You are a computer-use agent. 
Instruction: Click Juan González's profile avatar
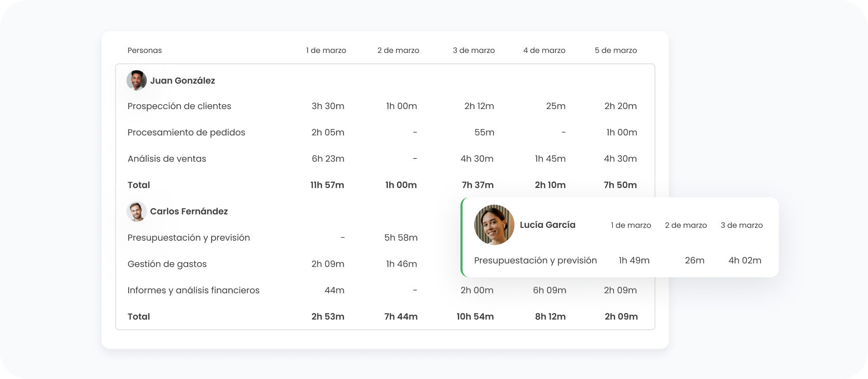click(136, 80)
